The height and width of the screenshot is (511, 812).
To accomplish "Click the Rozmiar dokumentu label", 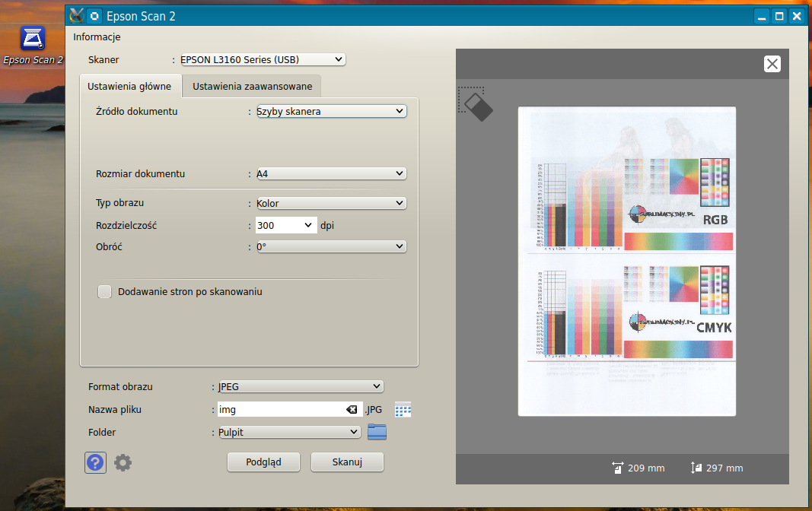I will coord(140,174).
